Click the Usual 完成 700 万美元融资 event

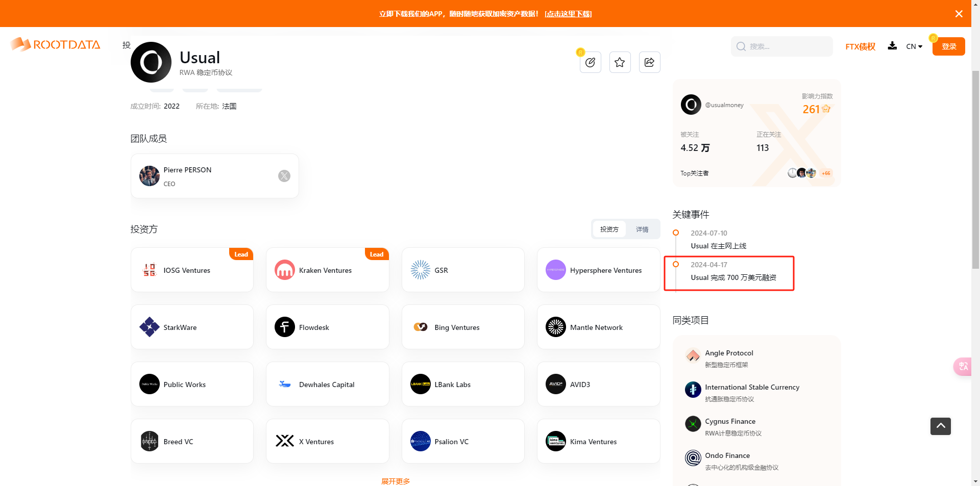tap(733, 277)
